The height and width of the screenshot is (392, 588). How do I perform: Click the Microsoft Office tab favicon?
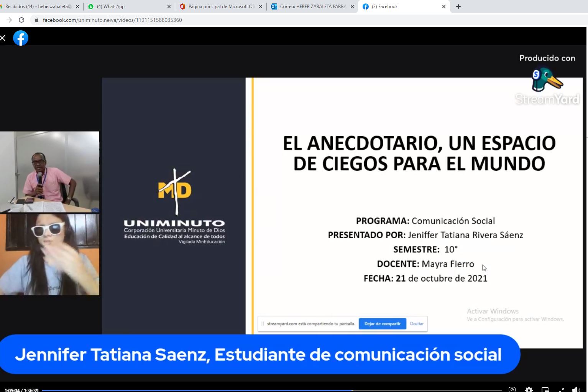pyautogui.click(x=182, y=7)
